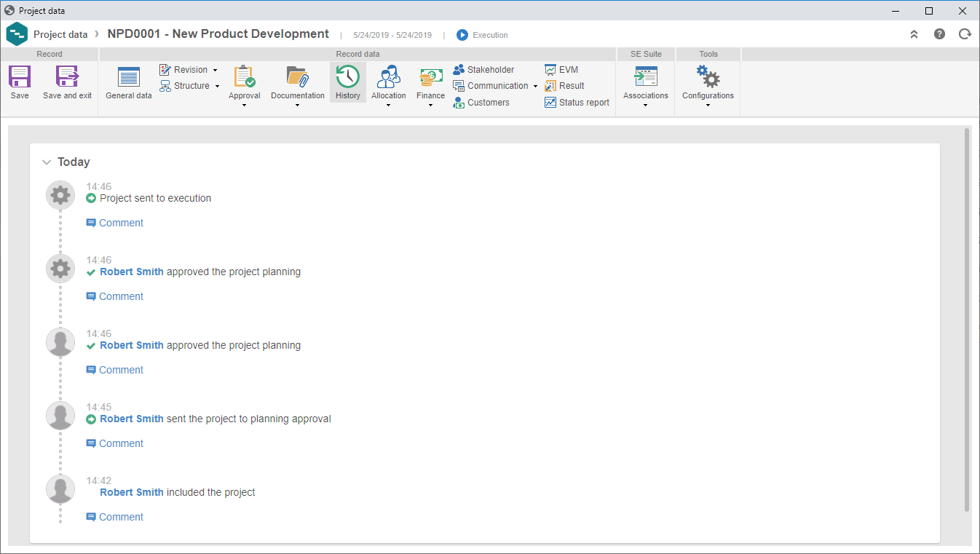Click the Save and exit icon

tap(67, 76)
